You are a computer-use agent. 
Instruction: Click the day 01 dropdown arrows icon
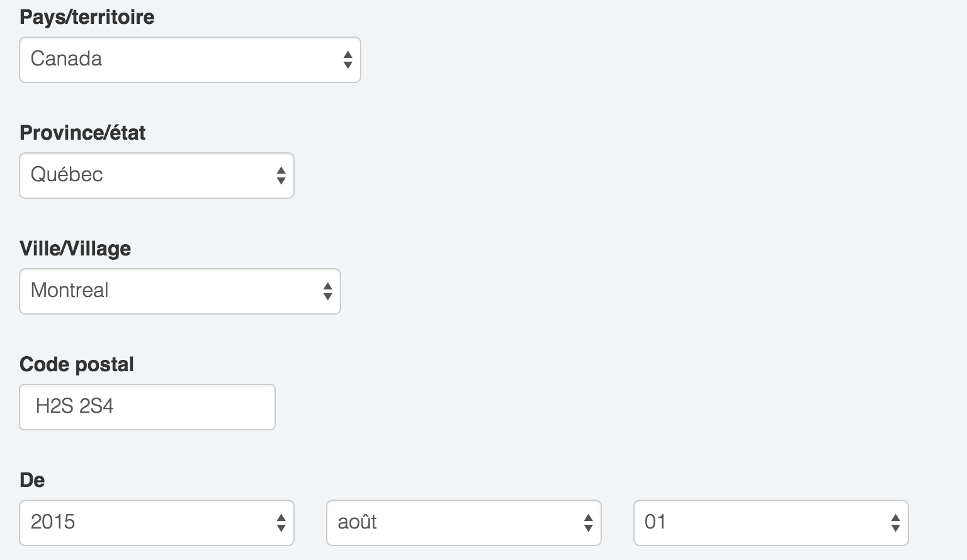[895, 523]
